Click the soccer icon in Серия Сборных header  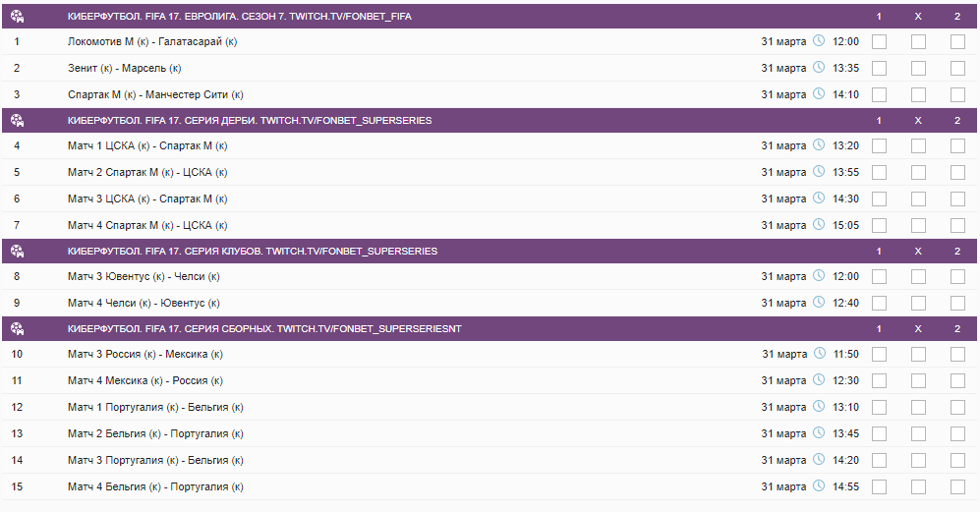(17, 329)
